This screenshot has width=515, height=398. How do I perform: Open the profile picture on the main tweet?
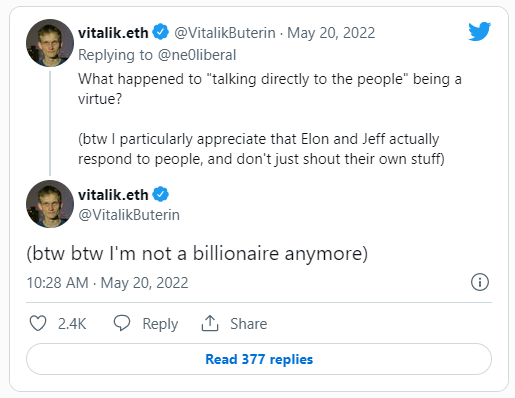(x=50, y=204)
